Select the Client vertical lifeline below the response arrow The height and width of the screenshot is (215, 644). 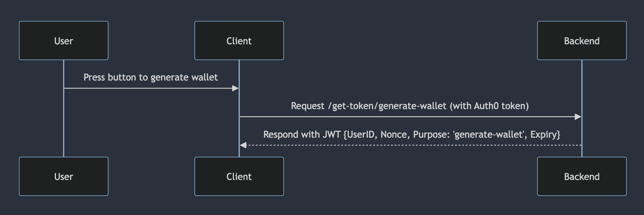239,152
